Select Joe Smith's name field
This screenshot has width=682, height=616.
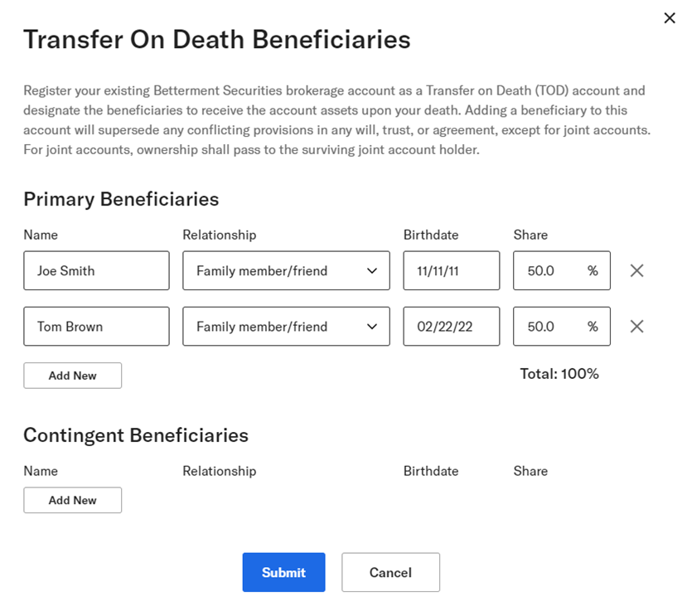(96, 270)
